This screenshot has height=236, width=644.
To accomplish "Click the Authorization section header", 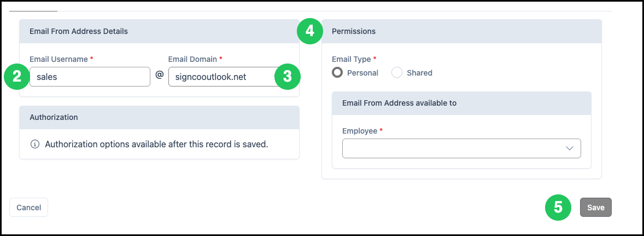I will point(159,118).
